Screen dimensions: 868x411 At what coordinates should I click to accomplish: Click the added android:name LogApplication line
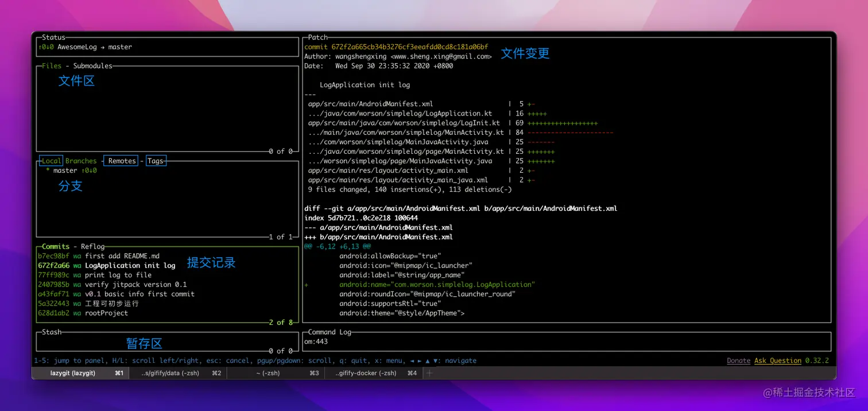pos(420,285)
